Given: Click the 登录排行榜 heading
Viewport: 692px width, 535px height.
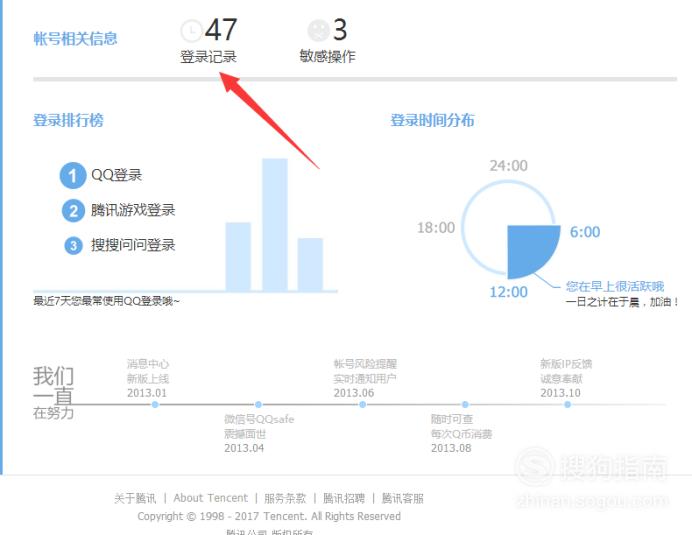Looking at the screenshot, I should click(x=68, y=120).
